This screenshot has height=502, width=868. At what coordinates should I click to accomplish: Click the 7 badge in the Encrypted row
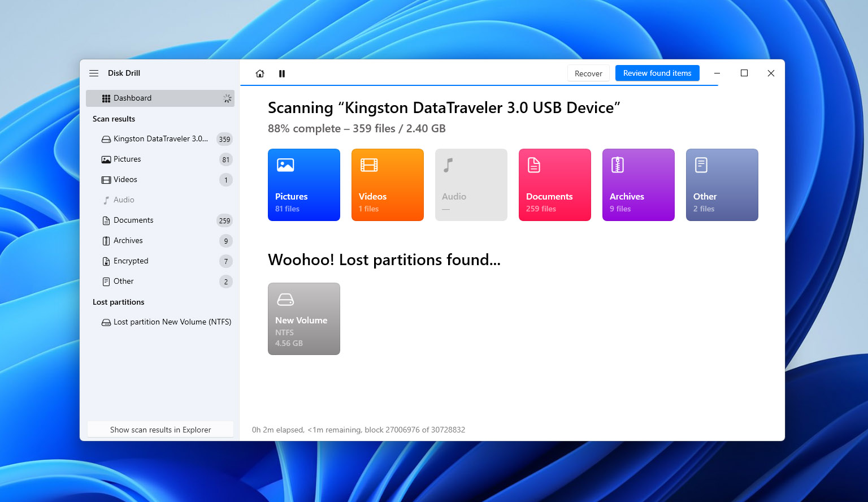[x=226, y=261]
